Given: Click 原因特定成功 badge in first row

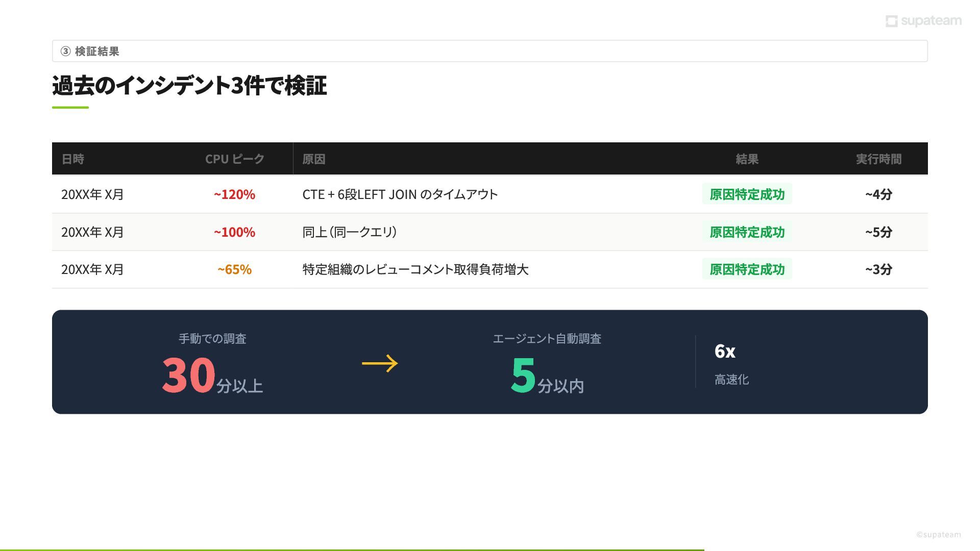Looking at the screenshot, I should (747, 194).
